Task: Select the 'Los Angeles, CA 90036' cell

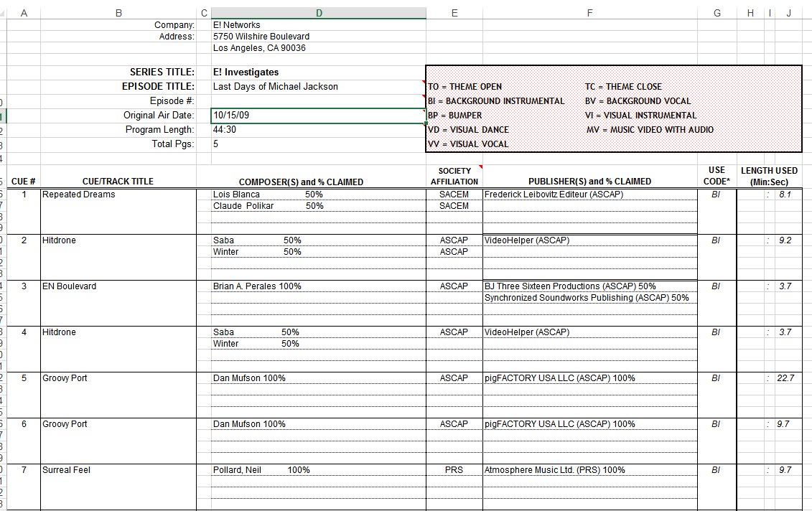Action: [319, 47]
